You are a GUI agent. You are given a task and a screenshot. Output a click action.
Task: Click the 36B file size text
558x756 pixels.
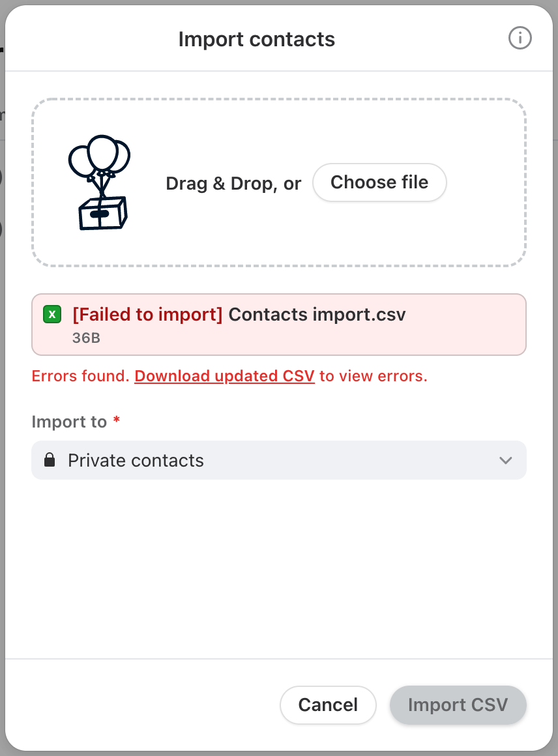coord(86,338)
